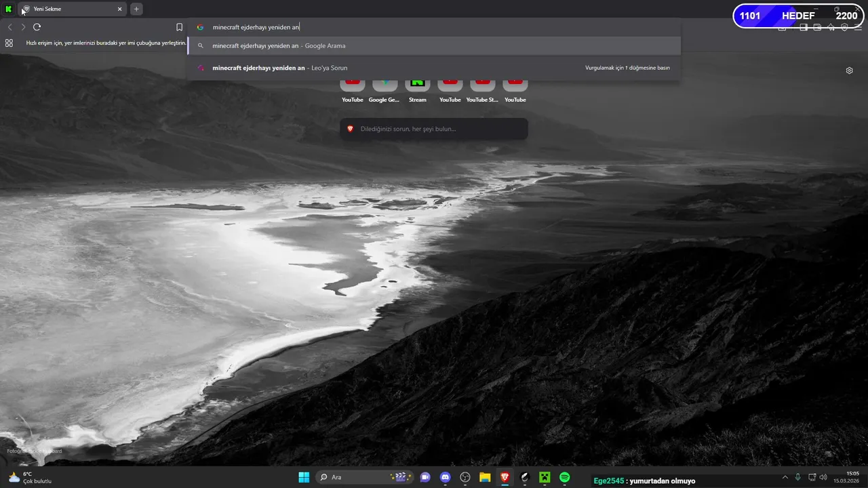Click the Brave search box on the new tab page
The height and width of the screenshot is (488, 868).
click(434, 129)
